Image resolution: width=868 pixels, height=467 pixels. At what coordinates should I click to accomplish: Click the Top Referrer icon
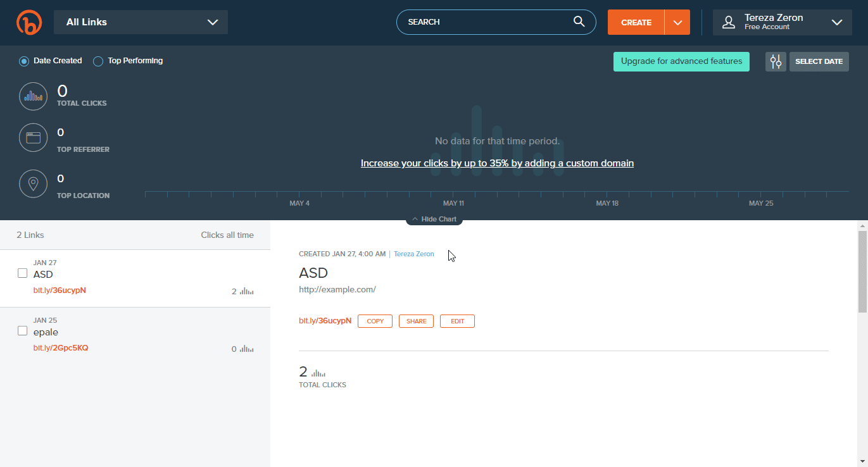click(33, 137)
